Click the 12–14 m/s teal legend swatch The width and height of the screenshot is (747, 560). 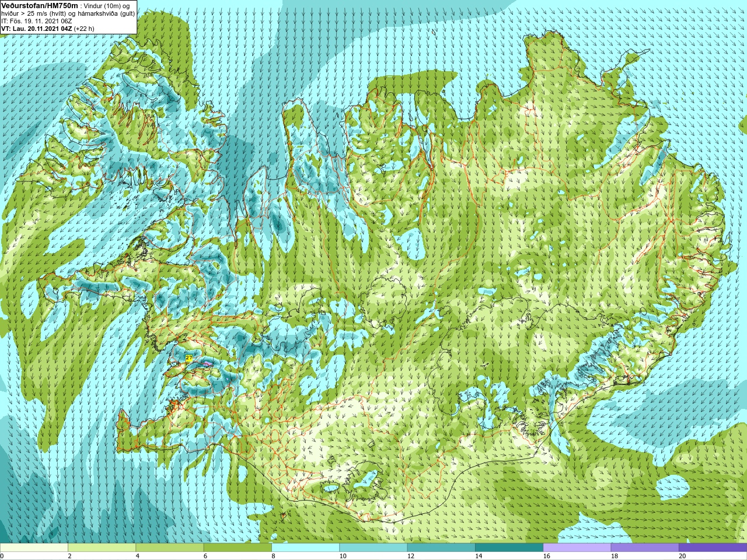pyautogui.click(x=441, y=548)
